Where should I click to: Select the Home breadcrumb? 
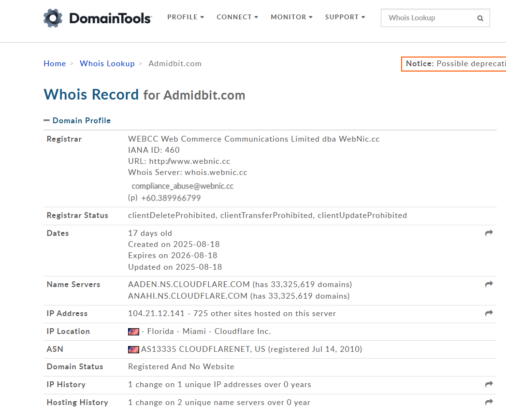[55, 63]
